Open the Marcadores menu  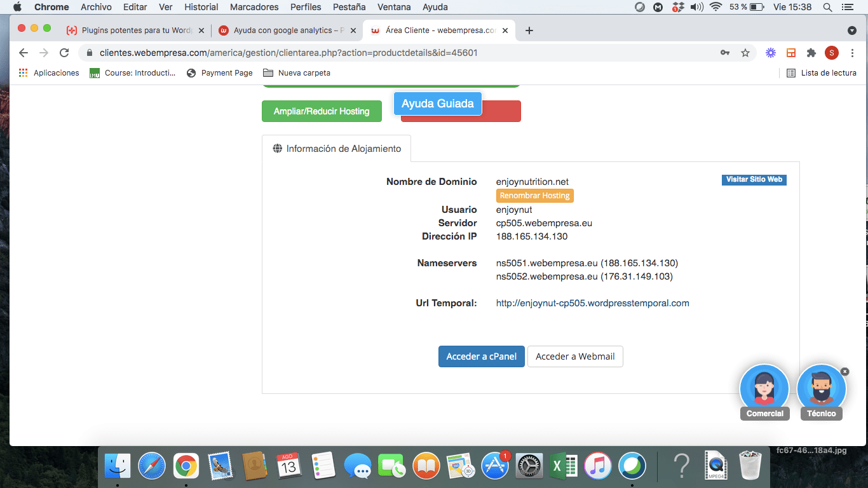click(254, 7)
